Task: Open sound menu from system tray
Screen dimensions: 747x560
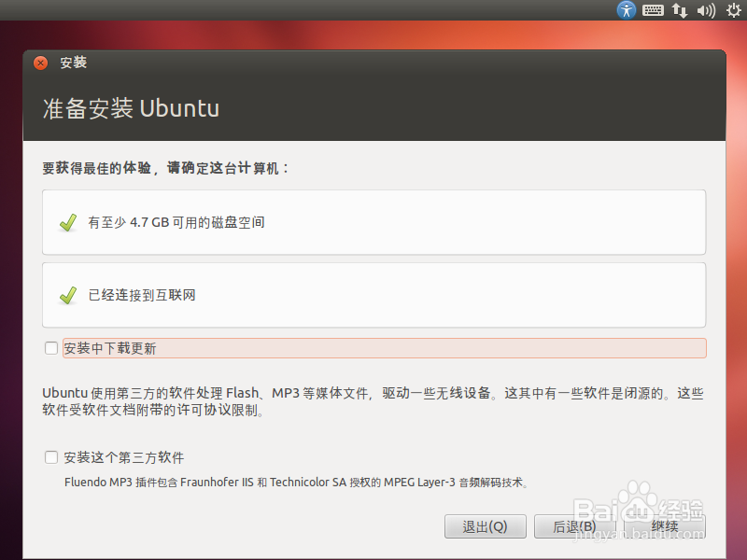Action: [705, 10]
